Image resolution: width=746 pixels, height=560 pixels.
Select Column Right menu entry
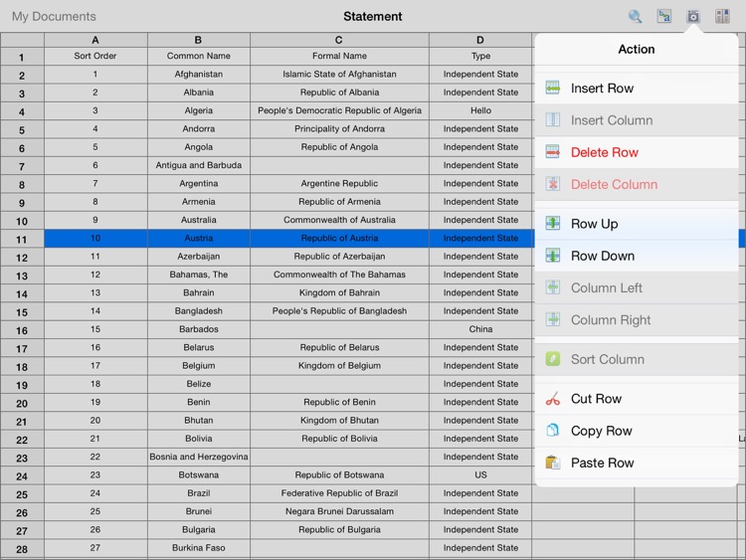click(637, 319)
